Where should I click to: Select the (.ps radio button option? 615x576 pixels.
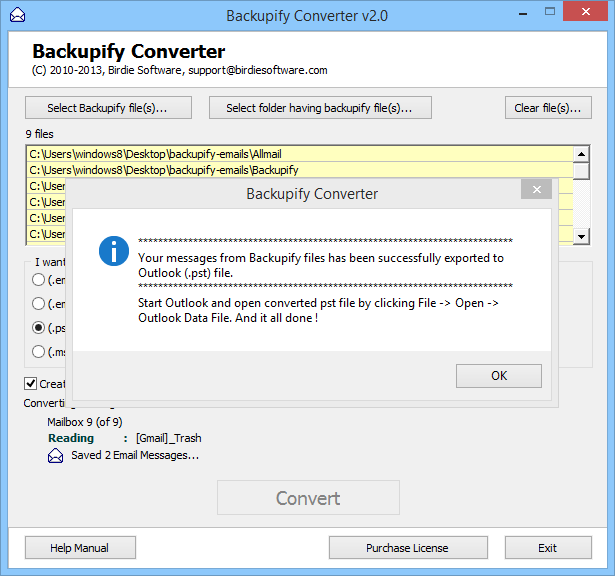[39, 327]
